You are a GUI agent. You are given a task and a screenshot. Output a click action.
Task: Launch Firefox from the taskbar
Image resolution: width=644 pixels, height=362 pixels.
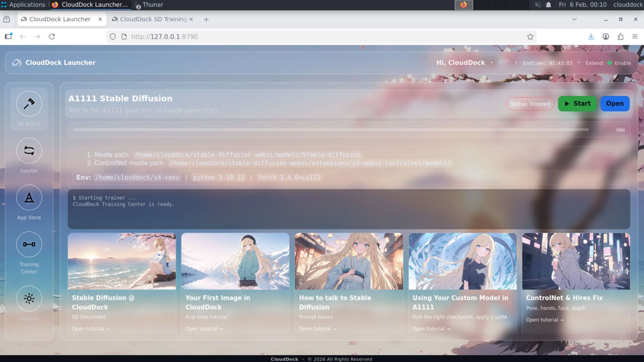point(463,5)
